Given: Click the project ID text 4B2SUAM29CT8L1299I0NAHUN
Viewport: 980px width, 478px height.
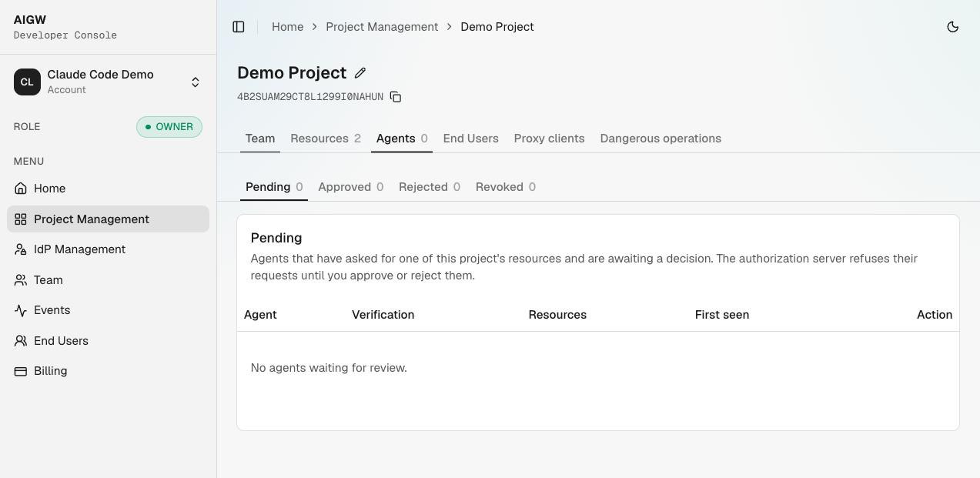Looking at the screenshot, I should click(310, 97).
